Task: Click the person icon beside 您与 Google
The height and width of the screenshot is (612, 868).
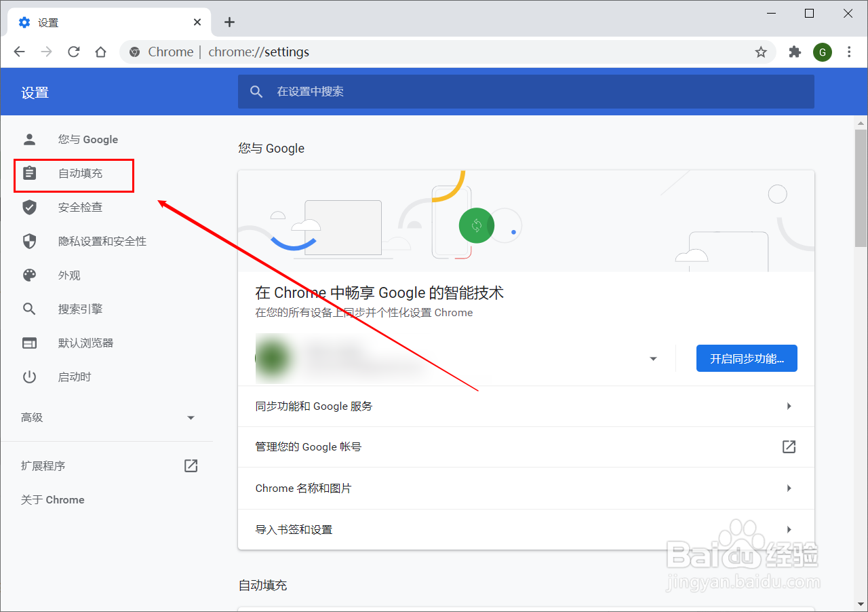Action: [29, 140]
